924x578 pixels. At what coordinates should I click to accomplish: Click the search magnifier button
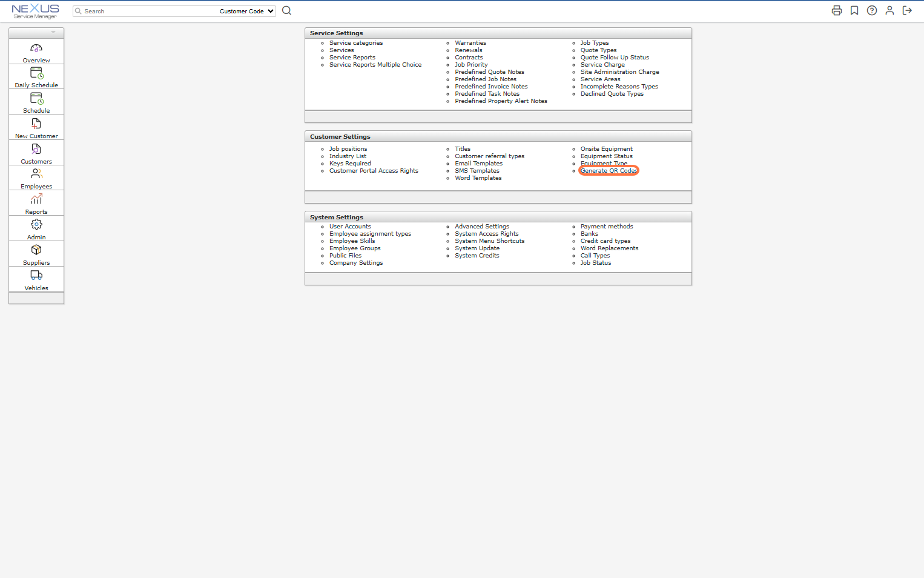(x=287, y=10)
